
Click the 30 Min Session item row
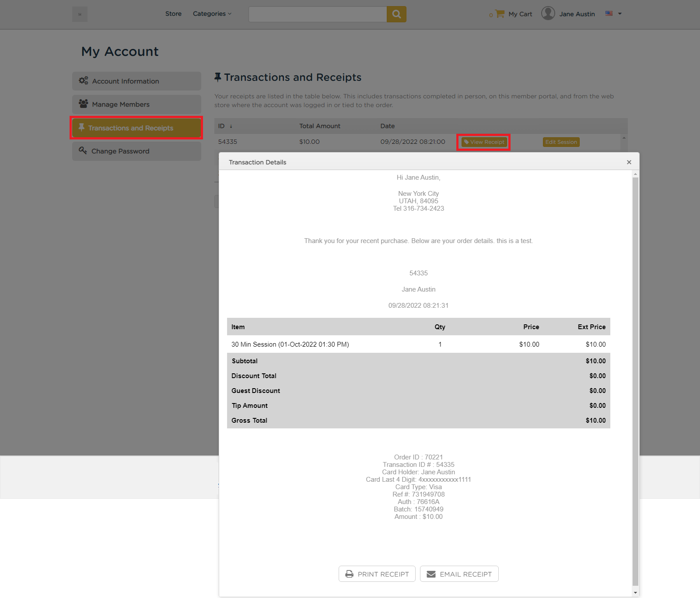[418, 344]
